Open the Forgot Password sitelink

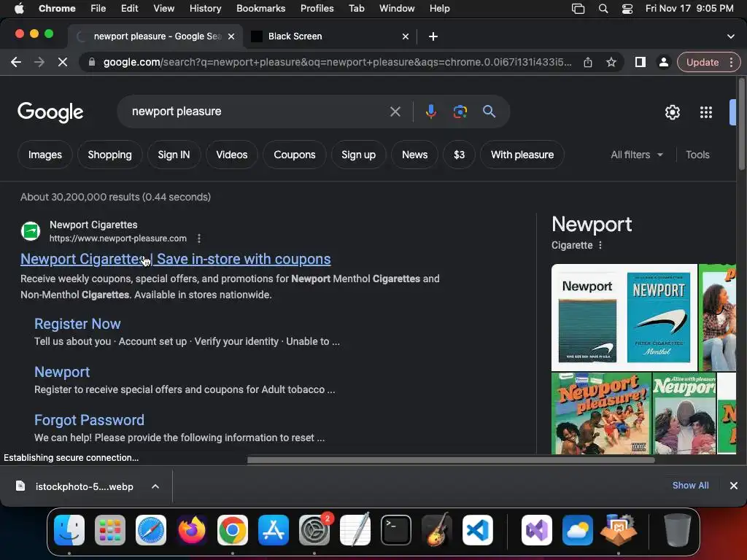(x=89, y=420)
